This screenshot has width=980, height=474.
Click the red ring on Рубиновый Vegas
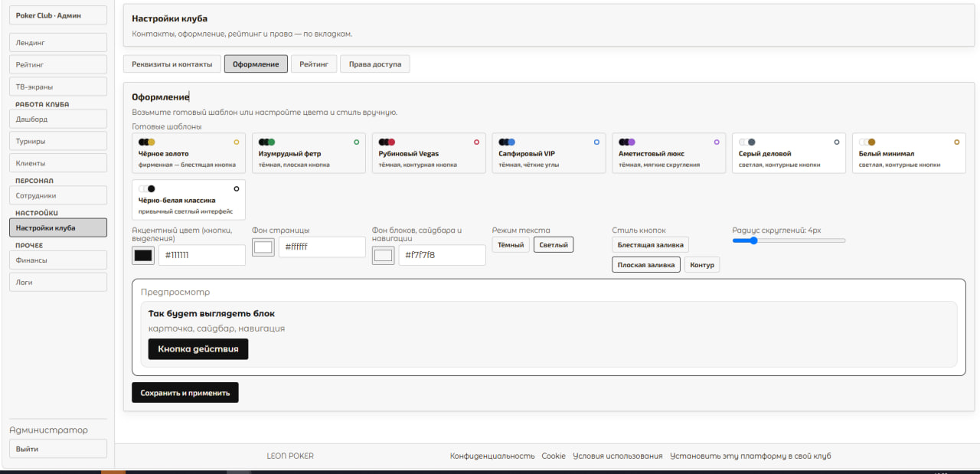click(477, 142)
